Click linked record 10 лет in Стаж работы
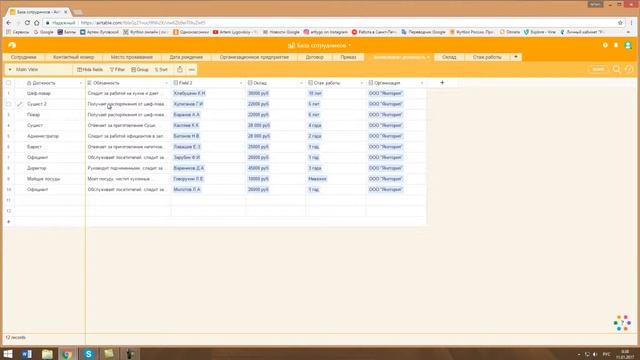 (x=315, y=93)
